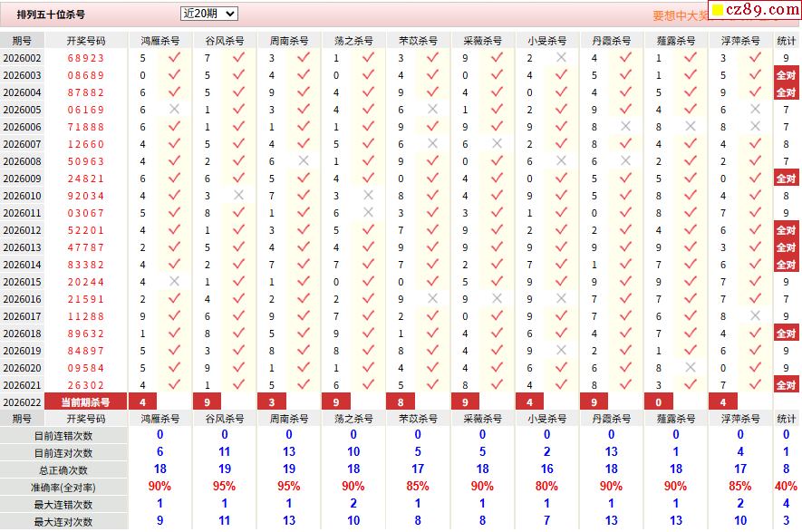This screenshot has width=802, height=532.
Task: Click the X mark under 采薇杀号 in row 2026007
Action: [x=497, y=144]
